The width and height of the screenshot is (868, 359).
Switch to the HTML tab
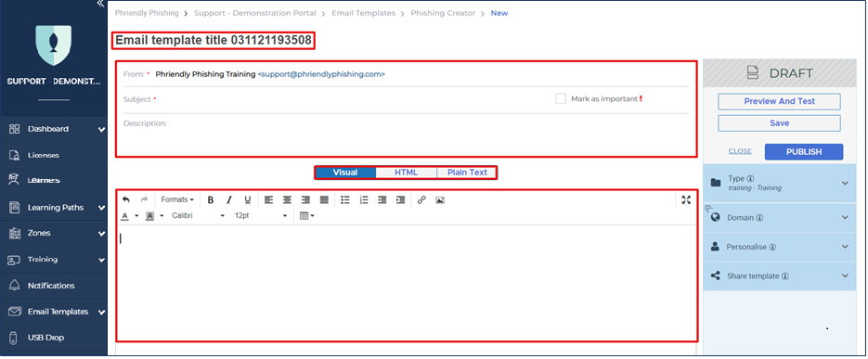coord(406,172)
